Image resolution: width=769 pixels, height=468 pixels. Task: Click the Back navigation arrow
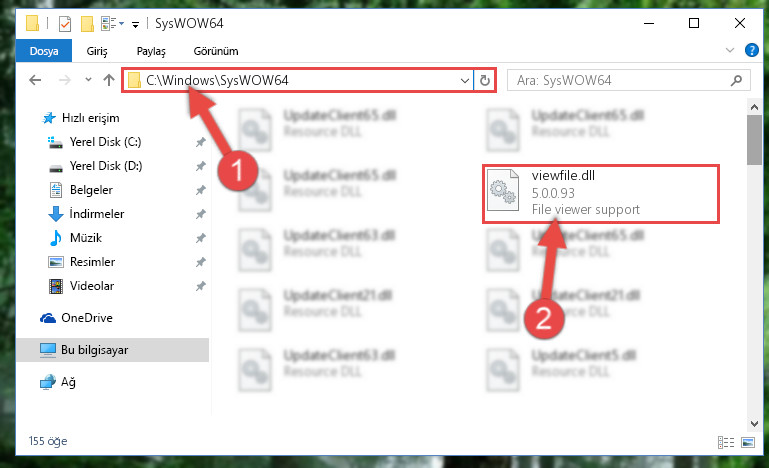35,80
